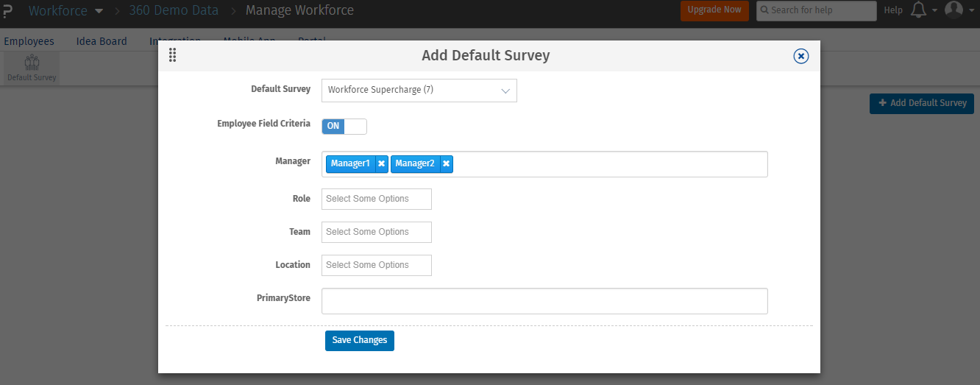
Task: Remove Manager2 tag with its x icon
Action: (x=446, y=164)
